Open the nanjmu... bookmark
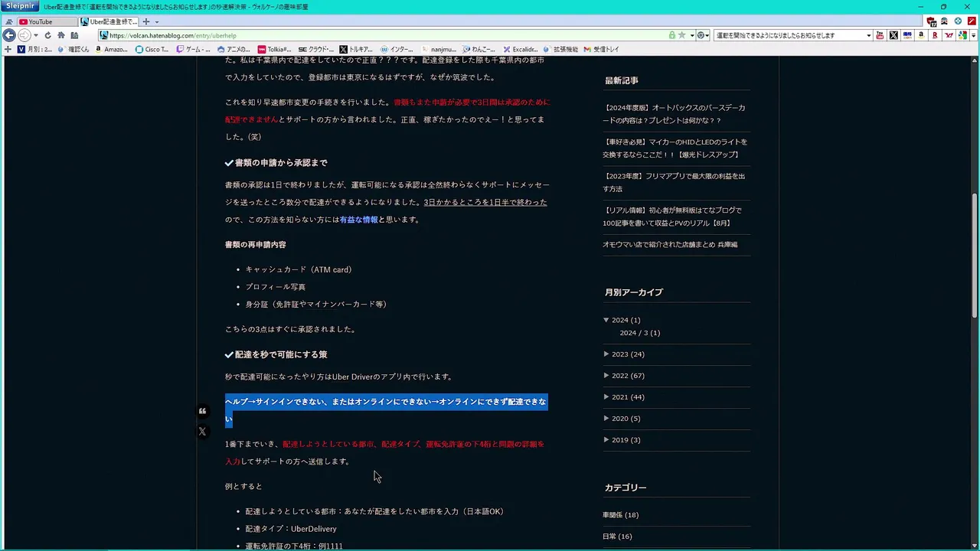 pyautogui.click(x=438, y=49)
